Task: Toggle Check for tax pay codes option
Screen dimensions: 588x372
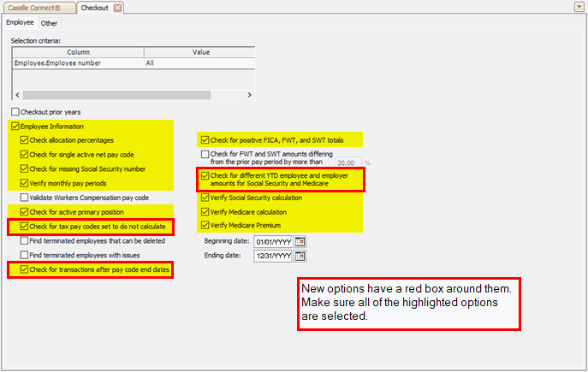Action: (x=24, y=226)
